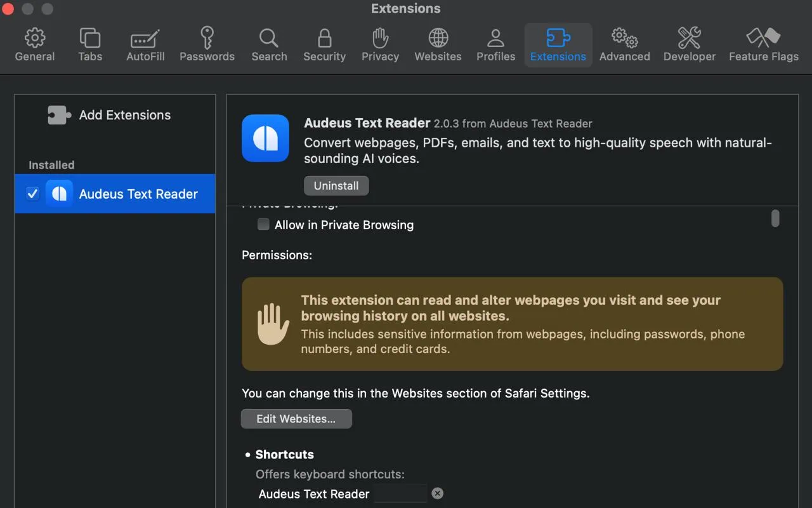Switch to the Security settings pane
This screenshot has height=508, width=812.
(x=324, y=44)
